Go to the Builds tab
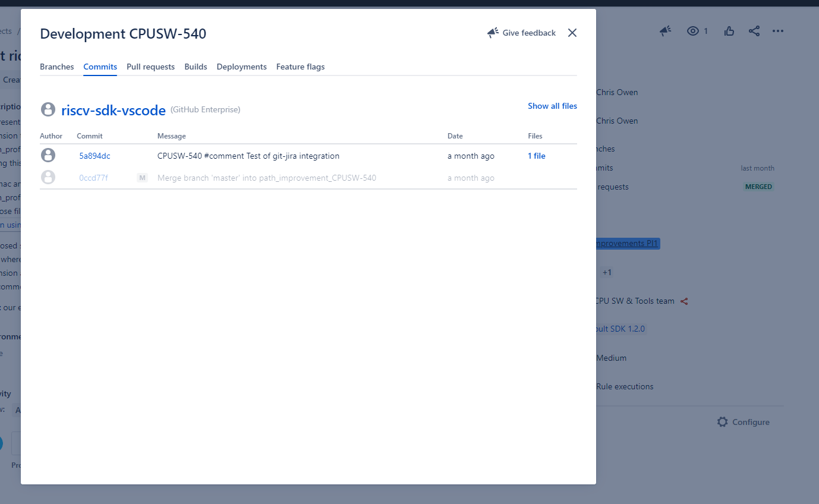Screen dimensions: 819x504 click(x=196, y=67)
